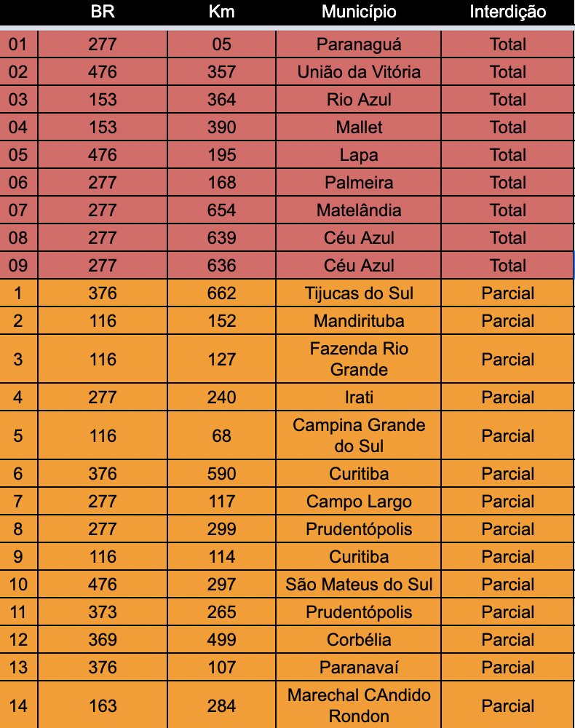Image resolution: width=575 pixels, height=728 pixels.
Task: Select the Mandirituba municipality cell
Action: 359,320
